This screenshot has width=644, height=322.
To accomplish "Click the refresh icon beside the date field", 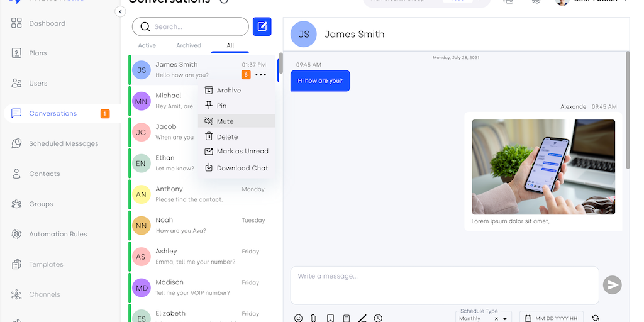I will coord(596,318).
